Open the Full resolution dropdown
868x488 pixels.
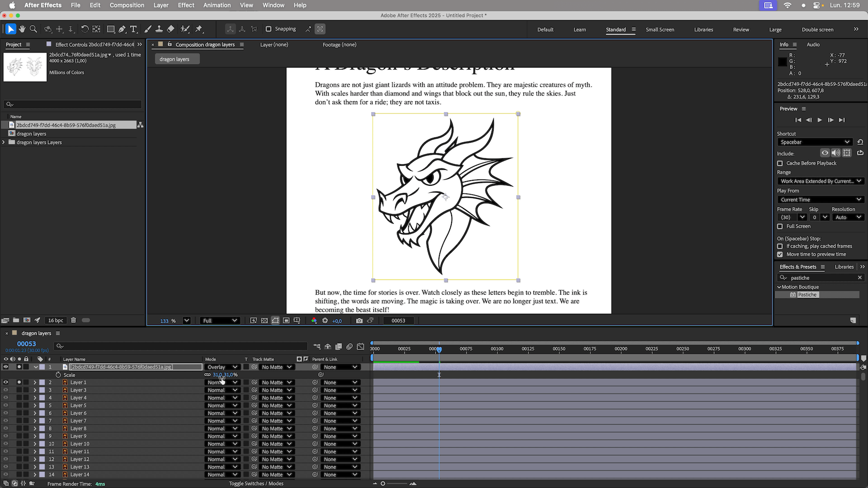(x=220, y=320)
